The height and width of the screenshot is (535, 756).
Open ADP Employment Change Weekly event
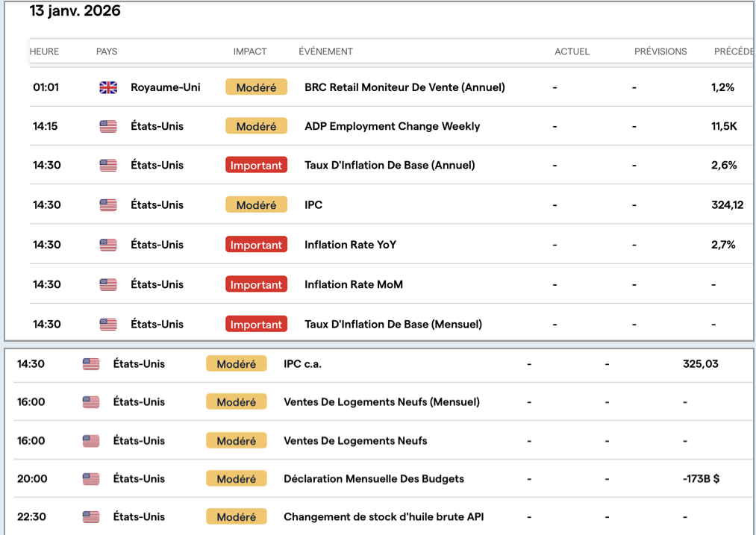tap(392, 126)
